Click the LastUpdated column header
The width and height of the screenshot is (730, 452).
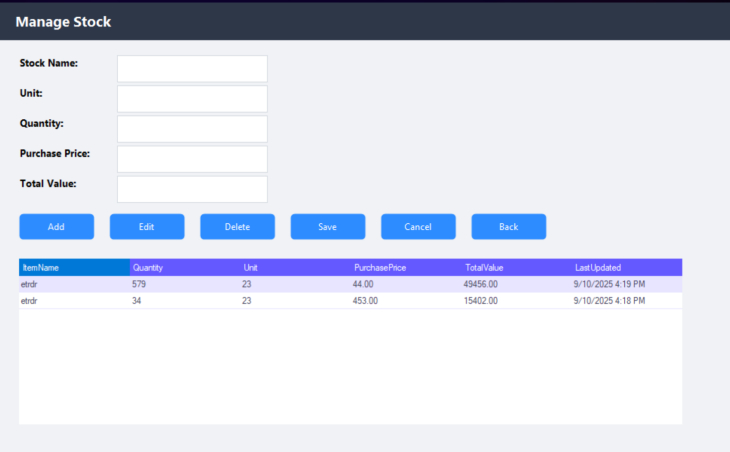[x=626, y=268]
